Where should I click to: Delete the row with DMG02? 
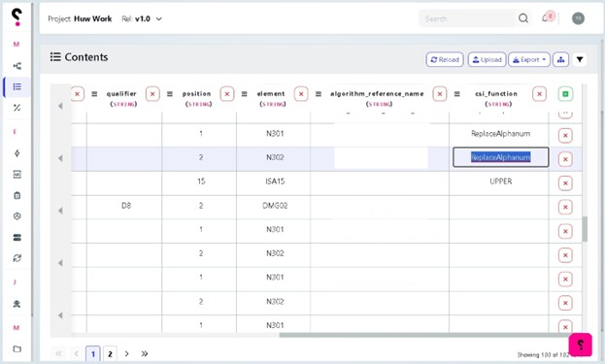pos(565,207)
